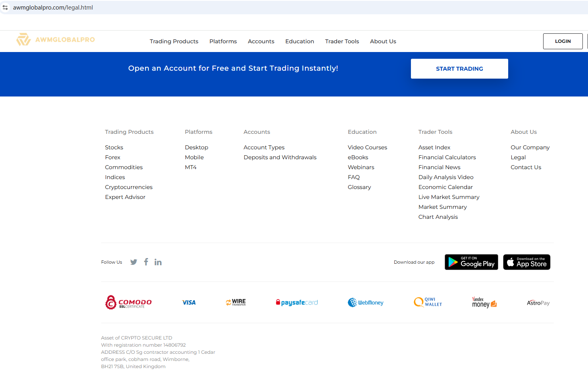The width and height of the screenshot is (588, 382).
Task: Click the Google Play download badge
Action: [471, 262]
